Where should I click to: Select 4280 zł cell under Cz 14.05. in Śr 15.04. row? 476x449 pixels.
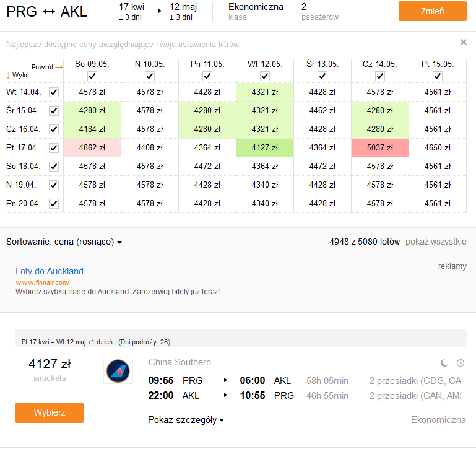pos(380,111)
